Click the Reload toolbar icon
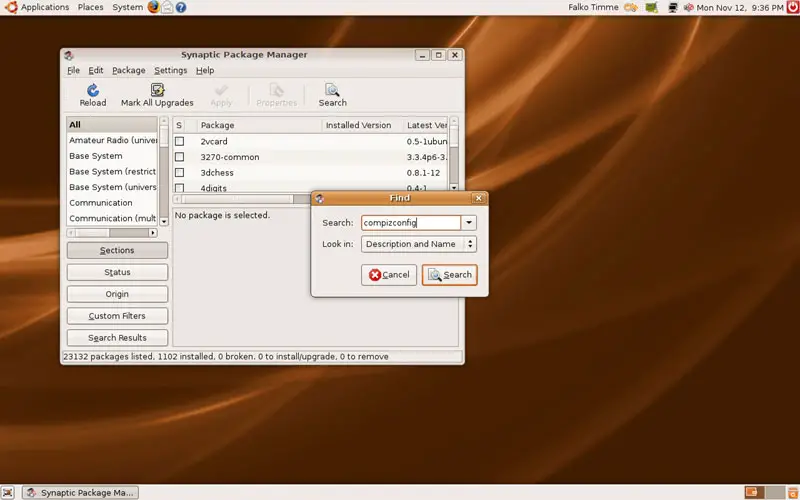Screen dimensions: 800x500 pos(93,90)
